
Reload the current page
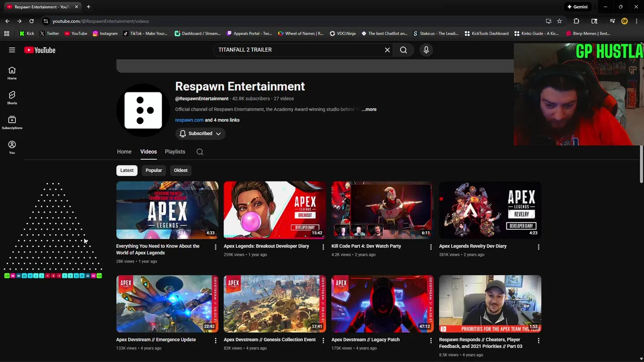(x=31, y=21)
